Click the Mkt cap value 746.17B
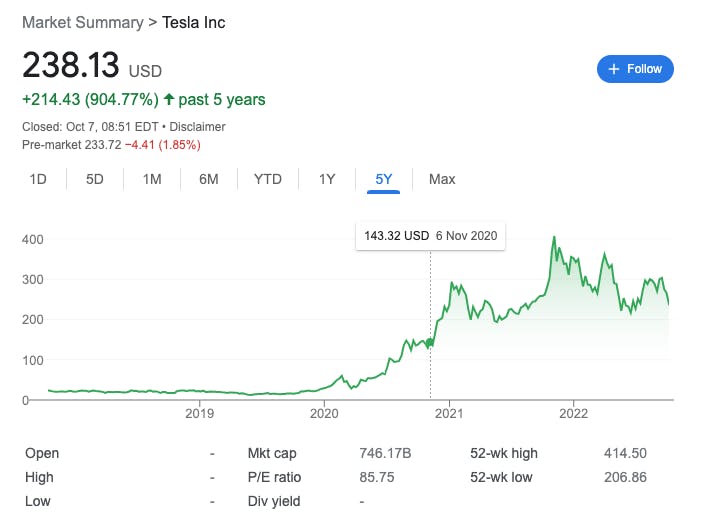The height and width of the screenshot is (517, 705). pos(385,453)
